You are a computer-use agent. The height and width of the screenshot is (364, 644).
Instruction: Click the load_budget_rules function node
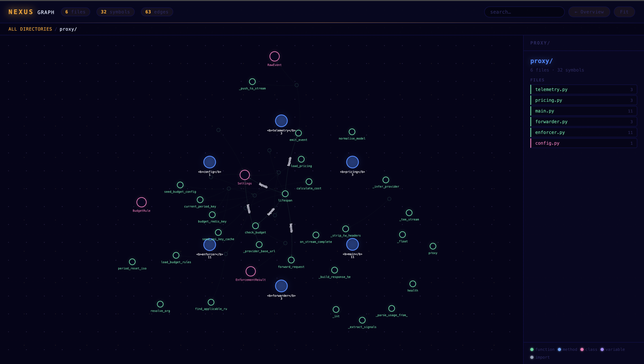(176, 255)
